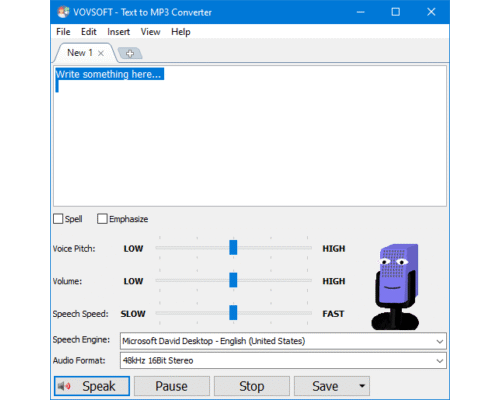The image size is (500, 400).
Task: Minimize the Text to MP3 Converter window
Action: [x=360, y=12]
